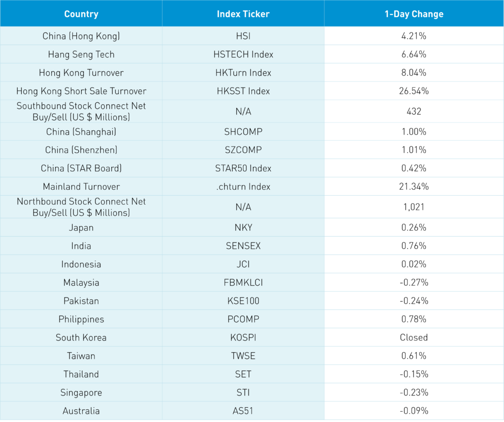Click the SENSEX ticker cell

click(x=243, y=246)
